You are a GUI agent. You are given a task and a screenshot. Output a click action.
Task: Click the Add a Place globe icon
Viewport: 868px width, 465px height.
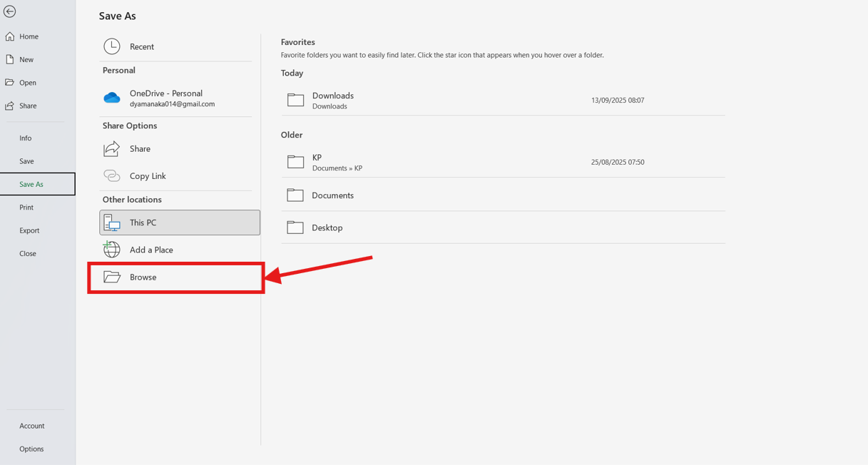pos(112,250)
